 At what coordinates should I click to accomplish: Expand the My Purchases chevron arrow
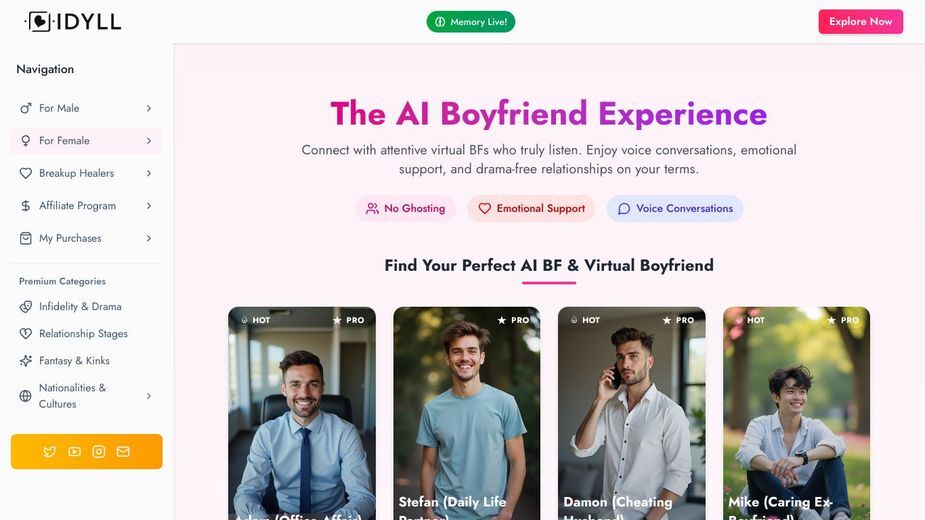149,238
